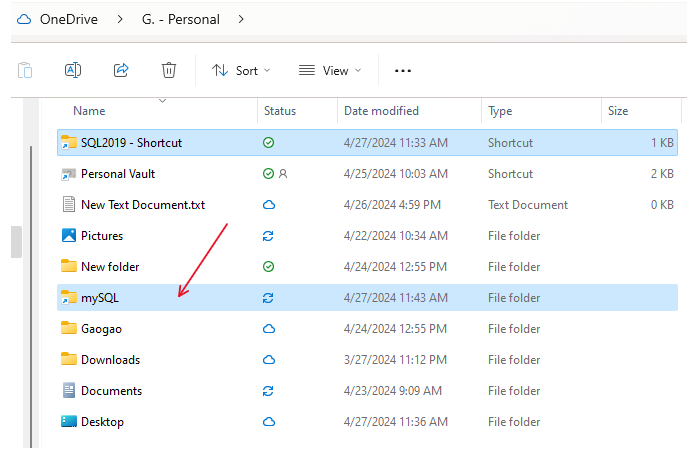
Task: Click the Type column header
Action: (x=500, y=111)
